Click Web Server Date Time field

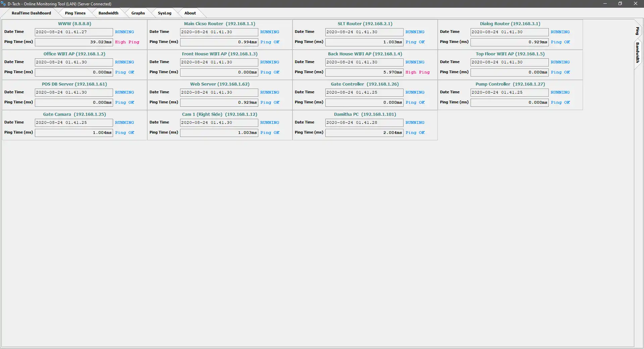[219, 93]
